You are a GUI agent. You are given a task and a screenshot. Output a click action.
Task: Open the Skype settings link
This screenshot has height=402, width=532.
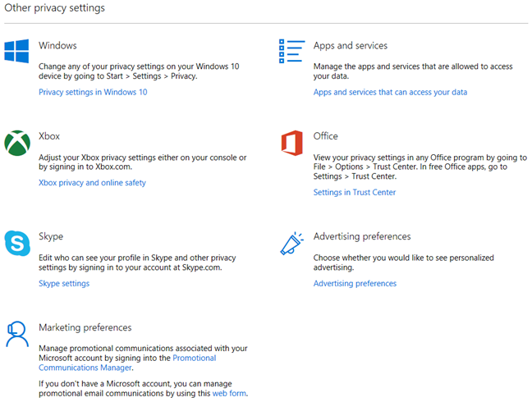[x=64, y=283]
